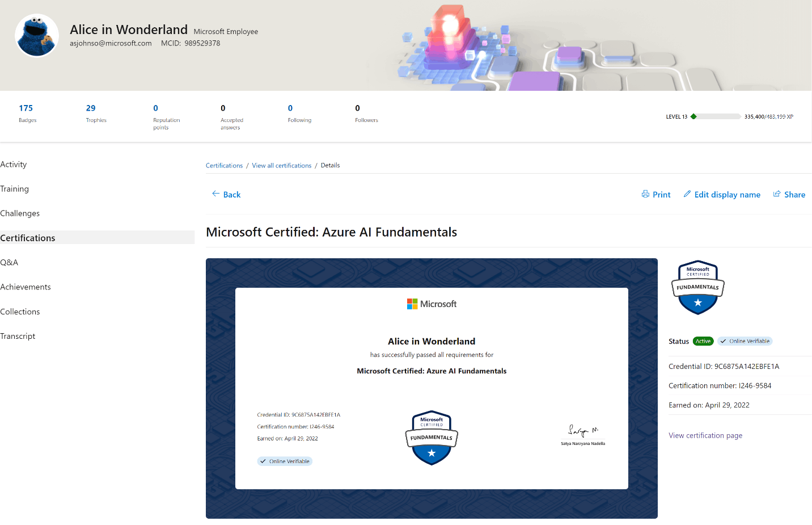Screen dimensions: 812x525
Task: Go Back to the previous page
Action: tap(226, 195)
